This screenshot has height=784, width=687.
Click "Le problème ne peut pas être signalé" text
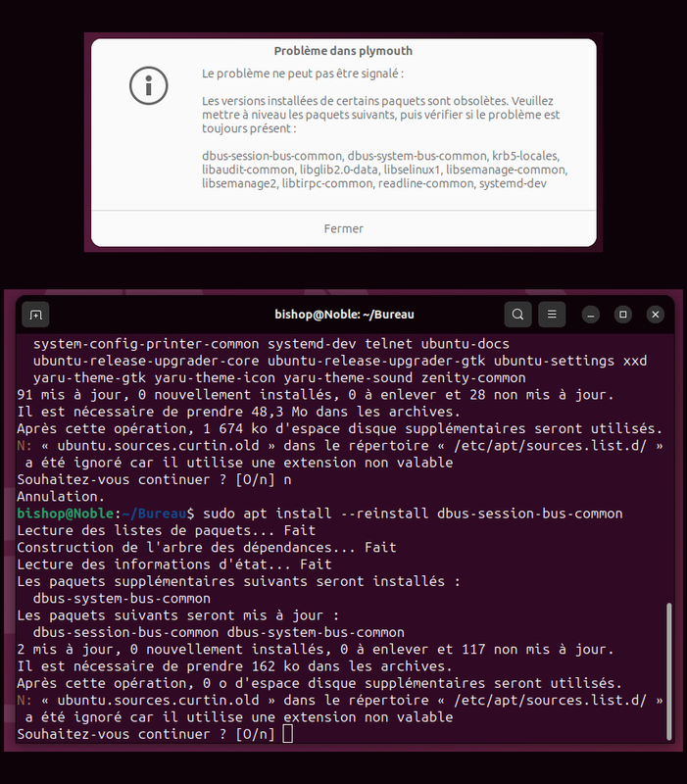point(303,73)
